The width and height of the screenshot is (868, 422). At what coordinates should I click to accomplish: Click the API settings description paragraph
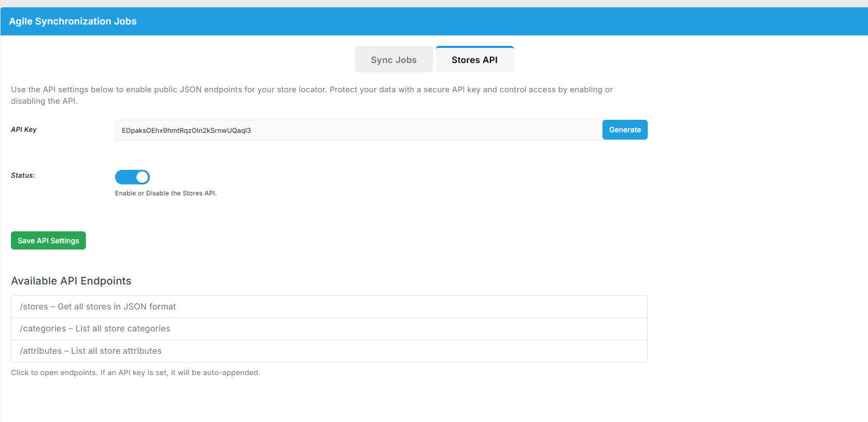pos(311,90)
